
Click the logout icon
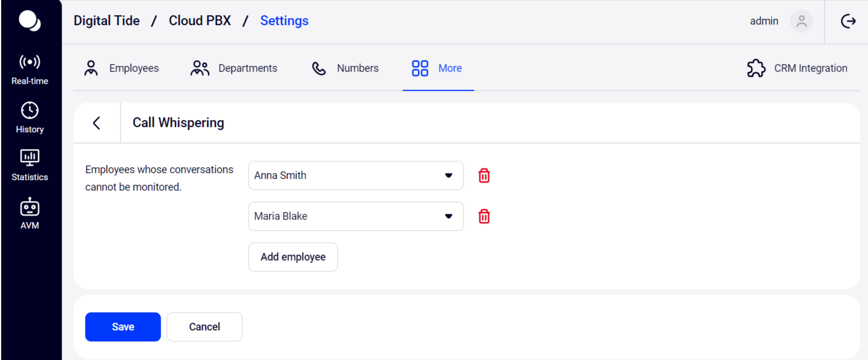848,22
